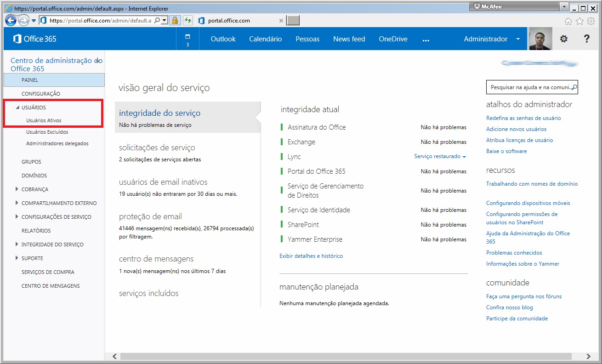Expand COMPARTILHAMENTO EXTERNO section
This screenshot has width=602, height=364.
pos(17,203)
